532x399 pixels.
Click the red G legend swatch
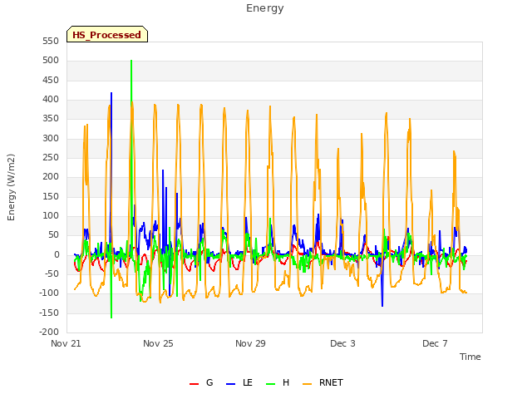(x=194, y=384)
